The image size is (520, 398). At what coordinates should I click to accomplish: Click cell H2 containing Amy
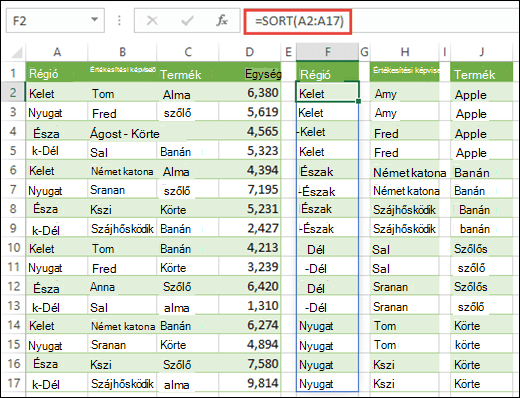tap(405, 92)
